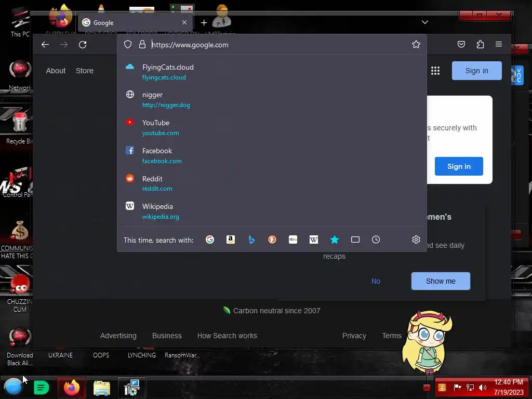Expand the list all tabs chevron
The height and width of the screenshot is (399, 532).
[x=425, y=22]
